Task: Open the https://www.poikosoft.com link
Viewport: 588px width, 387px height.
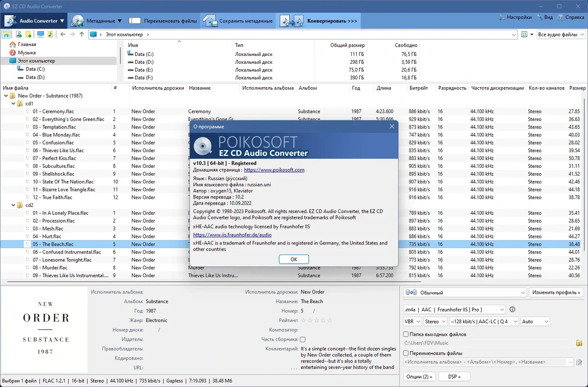Action: click(x=274, y=170)
